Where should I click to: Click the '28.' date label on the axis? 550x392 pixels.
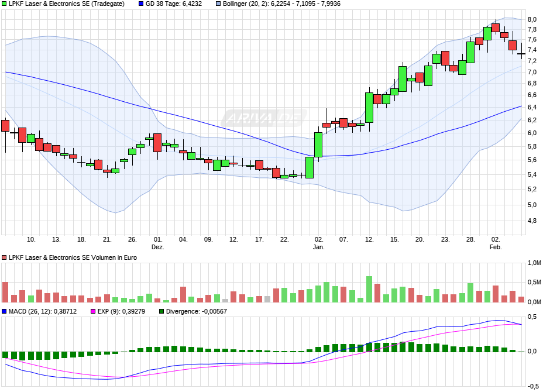point(470,239)
